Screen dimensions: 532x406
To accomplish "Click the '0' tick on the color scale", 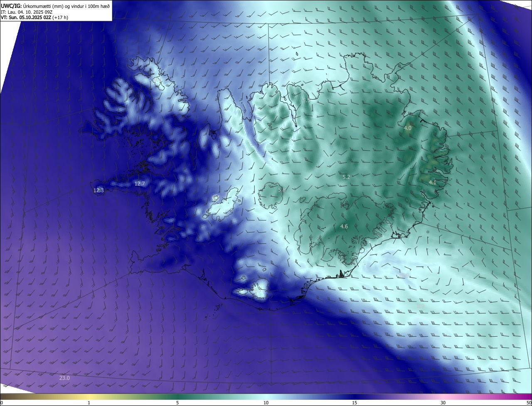I will (x=2, y=403).
